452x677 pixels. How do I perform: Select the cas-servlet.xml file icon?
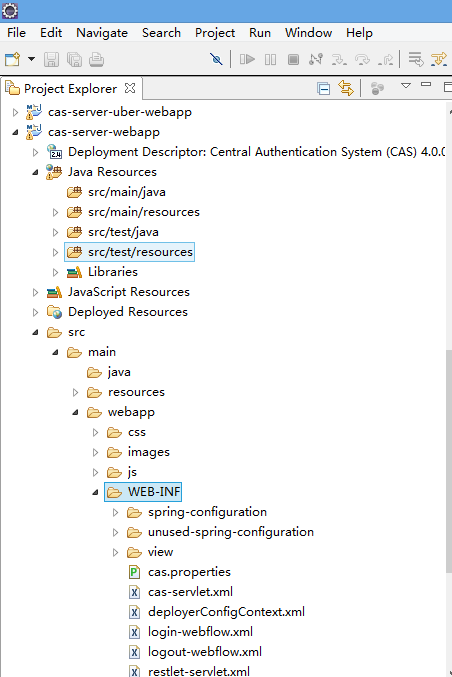[134, 592]
